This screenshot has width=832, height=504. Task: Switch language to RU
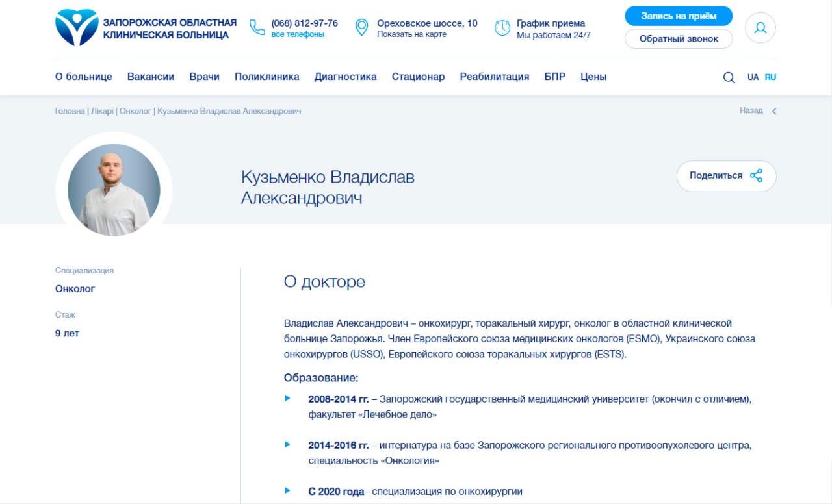tap(770, 77)
